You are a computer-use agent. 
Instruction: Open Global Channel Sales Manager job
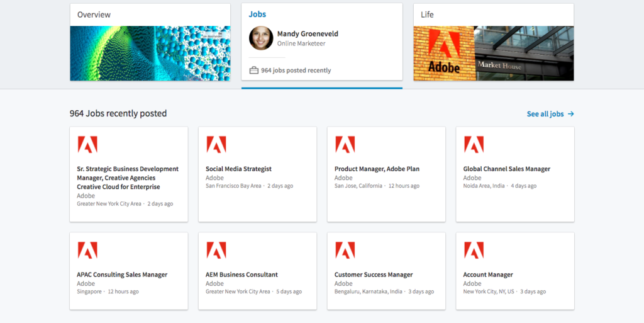(507, 169)
